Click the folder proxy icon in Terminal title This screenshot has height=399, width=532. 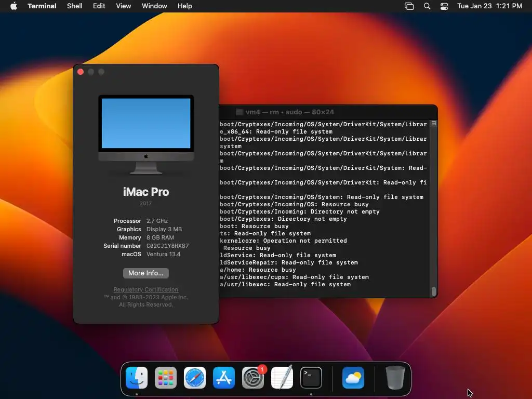pos(240,112)
